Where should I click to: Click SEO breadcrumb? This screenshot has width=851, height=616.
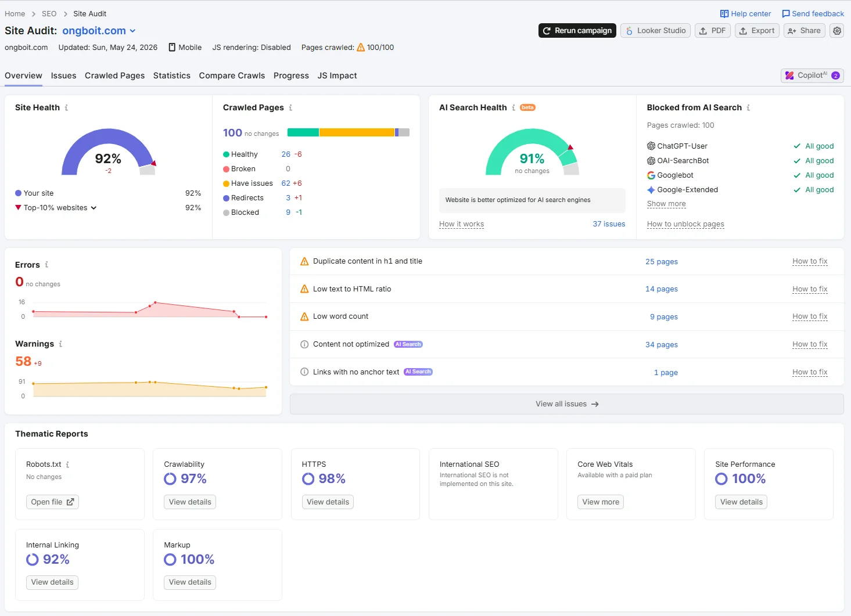pyautogui.click(x=49, y=14)
